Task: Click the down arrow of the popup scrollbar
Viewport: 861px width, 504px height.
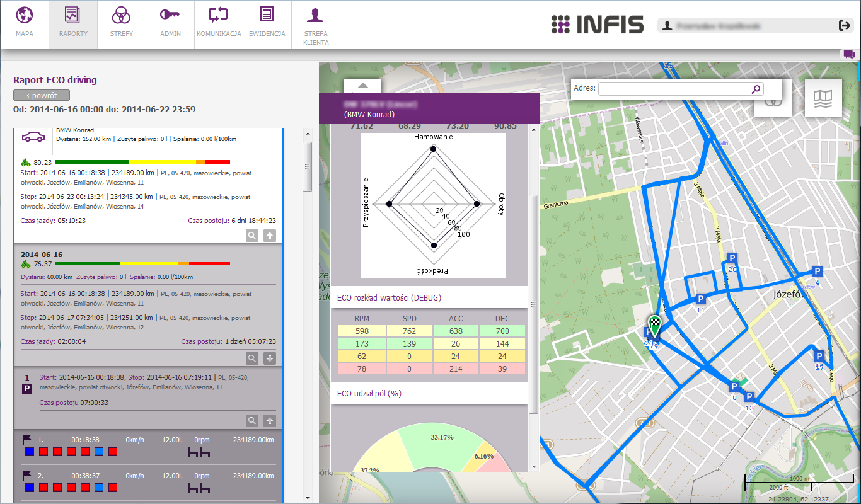Action: [x=534, y=467]
